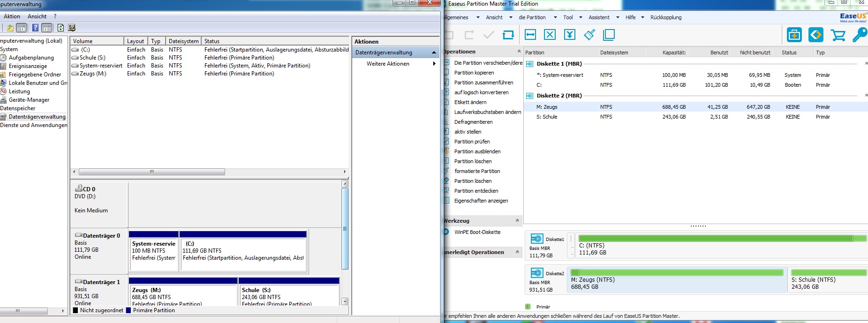
Task: Select the System-reserviert row in volume list
Action: point(210,66)
